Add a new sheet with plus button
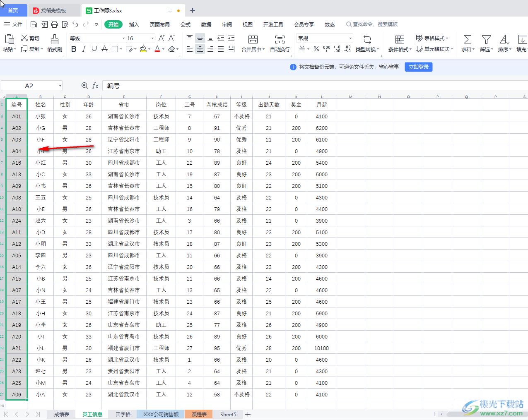528x420 pixels. 248,414
